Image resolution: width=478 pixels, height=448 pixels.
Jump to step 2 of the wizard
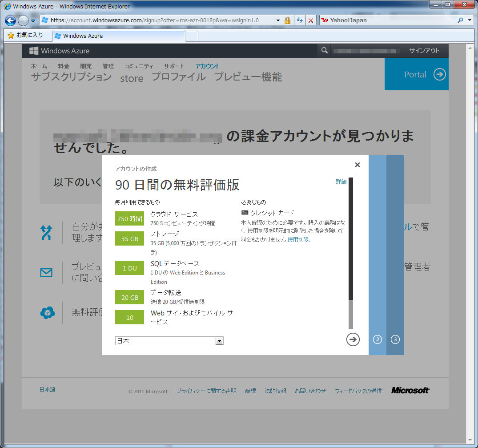(378, 339)
